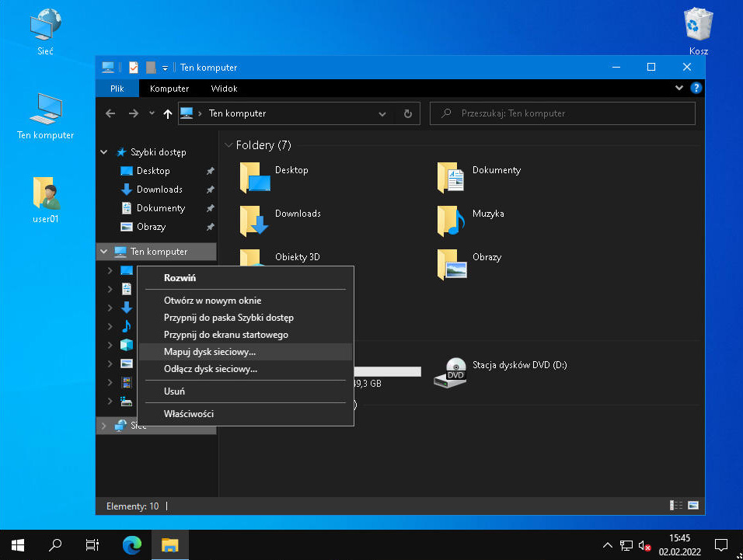Select Mapuj dysk sieciowy from context menu
The image size is (743, 560).
[x=210, y=352]
